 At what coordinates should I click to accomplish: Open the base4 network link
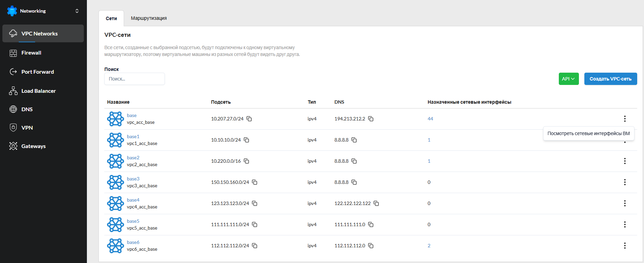pos(133,200)
